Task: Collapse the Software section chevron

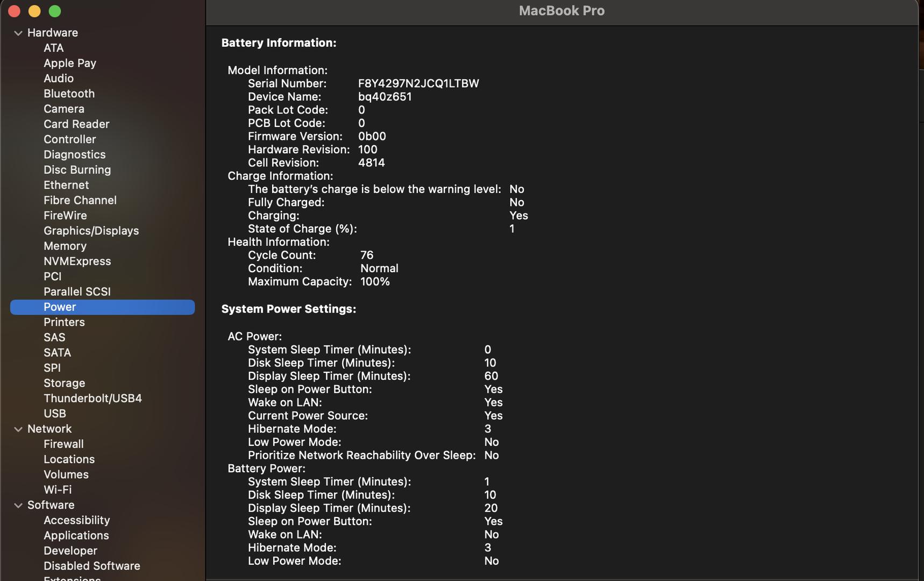Action: 18,506
